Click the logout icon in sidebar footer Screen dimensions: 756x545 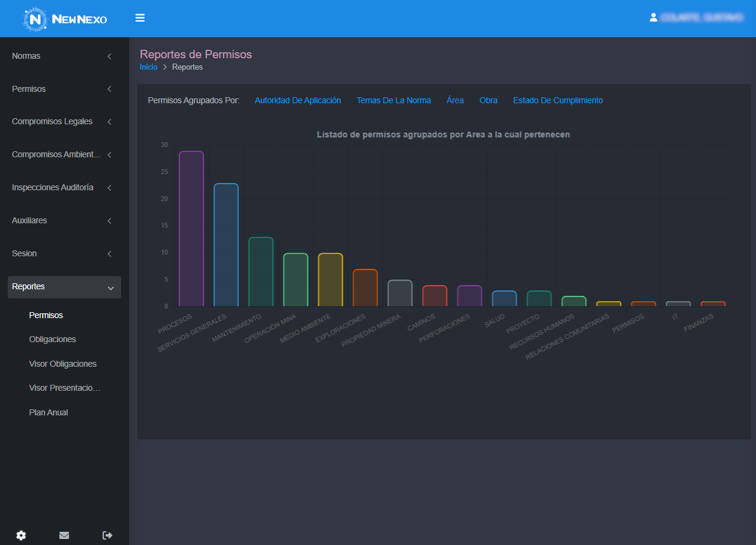click(107, 535)
